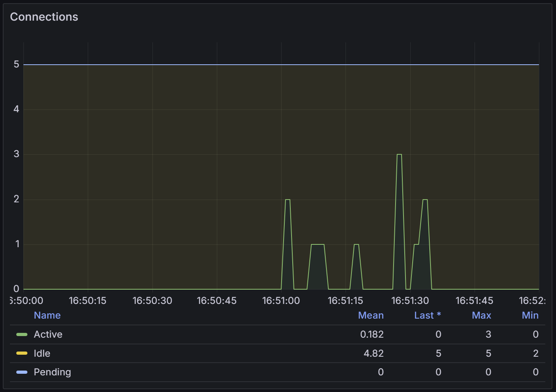This screenshot has height=392, width=556.
Task: Sort legend by Min column header
Action: (530, 315)
